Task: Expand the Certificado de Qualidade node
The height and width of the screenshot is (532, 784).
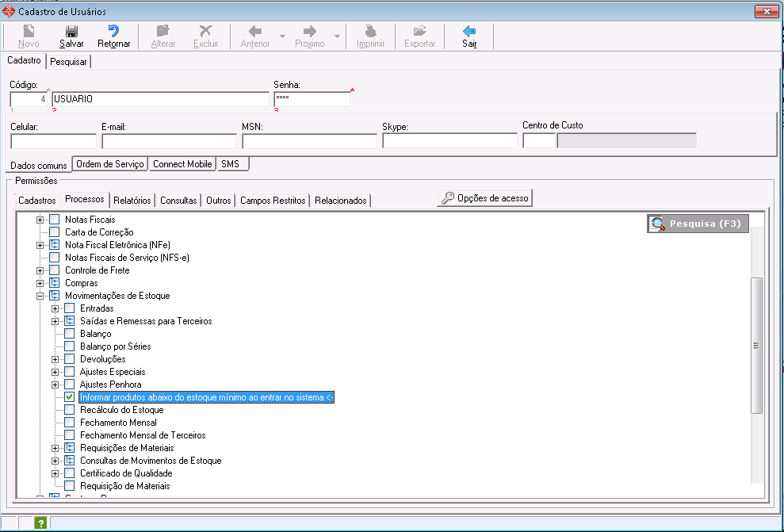Action: pos(55,473)
